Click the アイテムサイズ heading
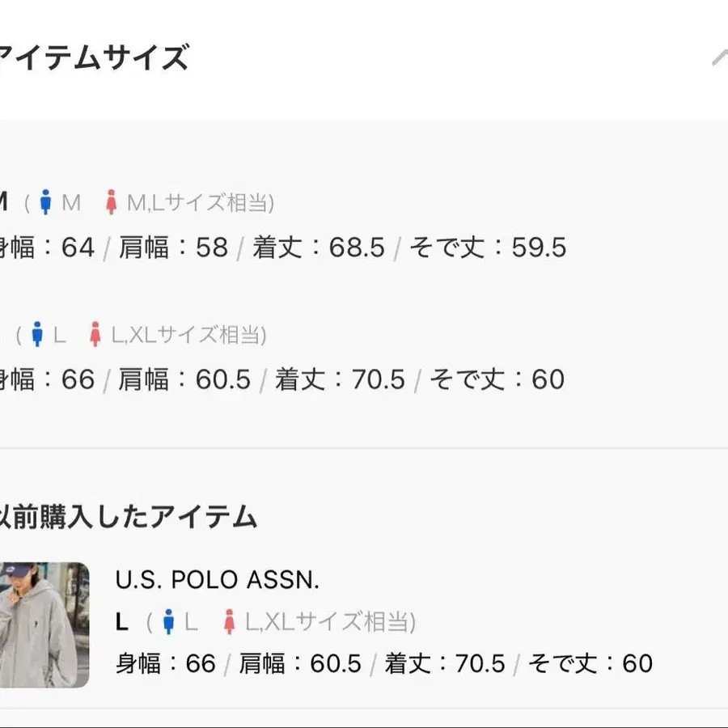728x728 pixels. click(93, 57)
